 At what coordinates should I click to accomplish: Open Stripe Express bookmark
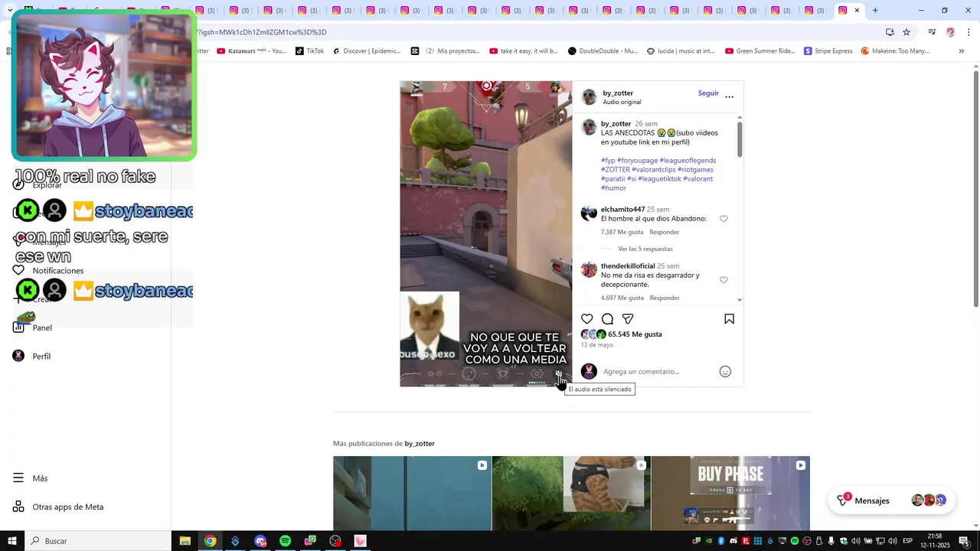pyautogui.click(x=828, y=51)
